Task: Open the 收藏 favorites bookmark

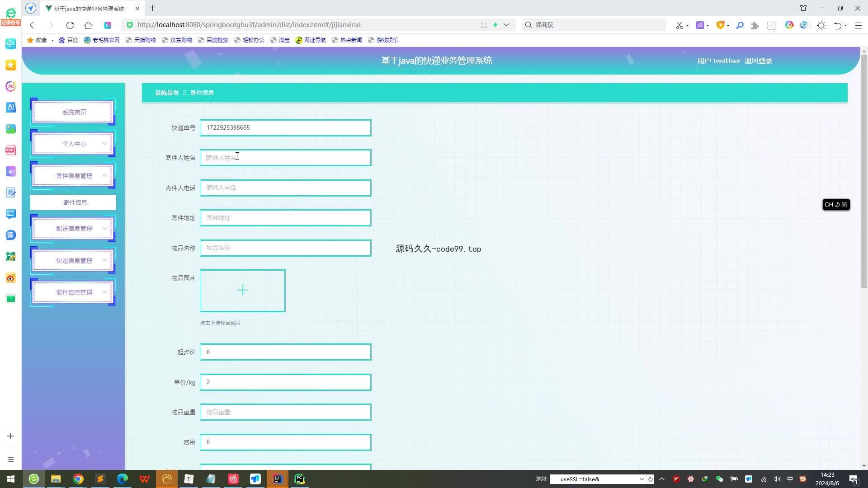Action: pyautogui.click(x=38, y=40)
